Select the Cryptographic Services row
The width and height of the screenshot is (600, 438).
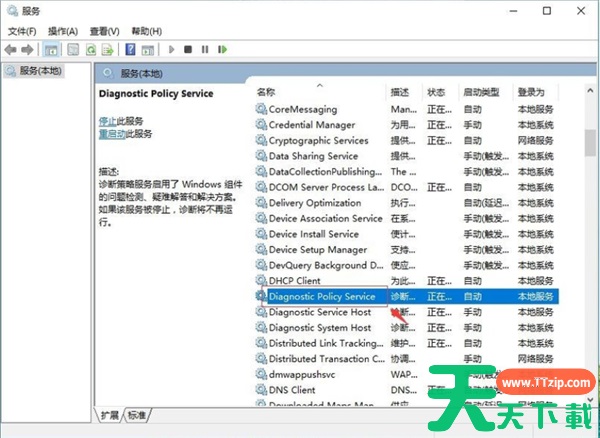(407, 141)
